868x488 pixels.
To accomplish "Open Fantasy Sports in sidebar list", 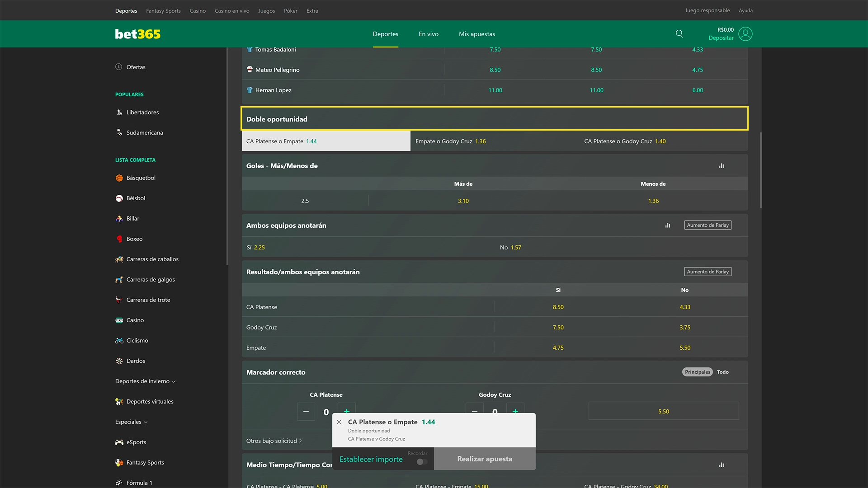I will click(145, 462).
